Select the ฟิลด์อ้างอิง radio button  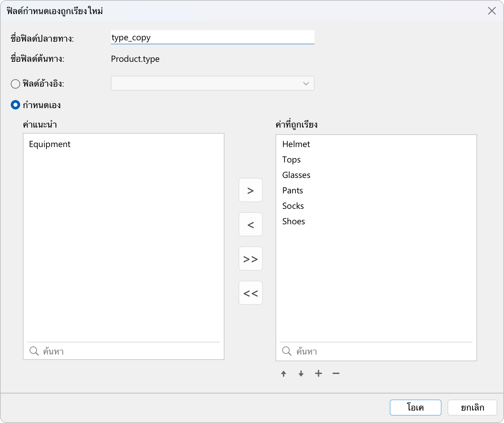(x=15, y=84)
